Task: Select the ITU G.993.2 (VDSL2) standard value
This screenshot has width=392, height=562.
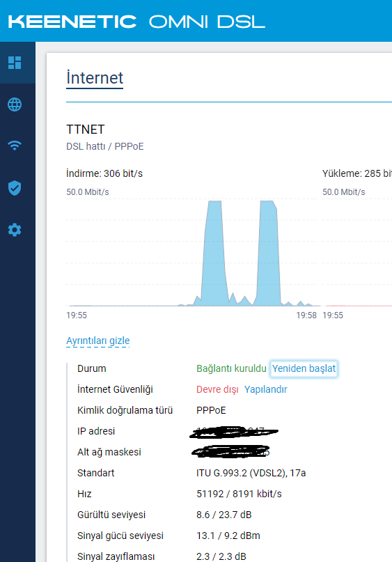Action: (x=251, y=473)
